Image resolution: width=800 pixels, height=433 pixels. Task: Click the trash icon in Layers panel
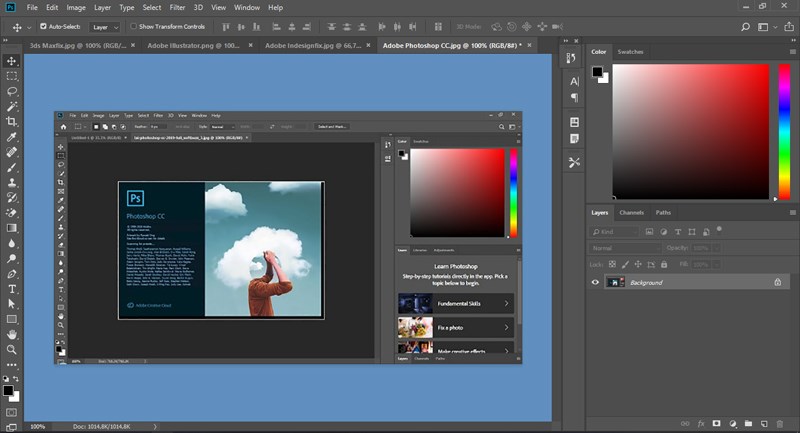[780, 424]
